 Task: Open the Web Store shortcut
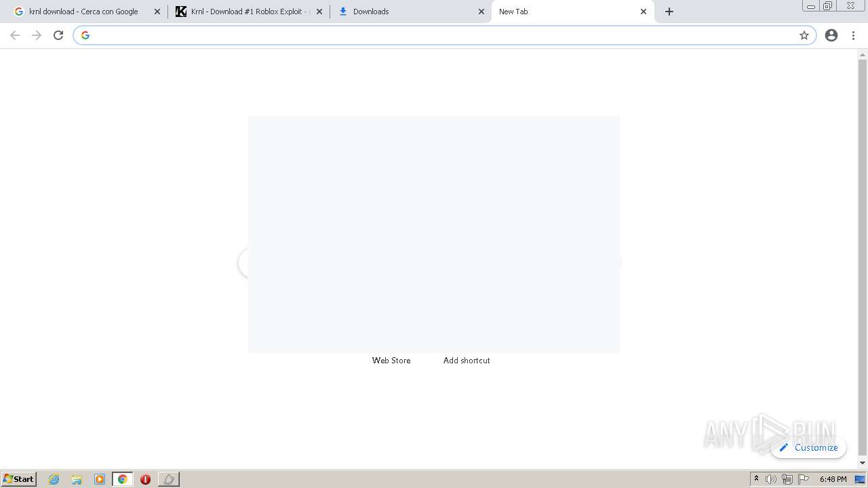pyautogui.click(x=391, y=361)
